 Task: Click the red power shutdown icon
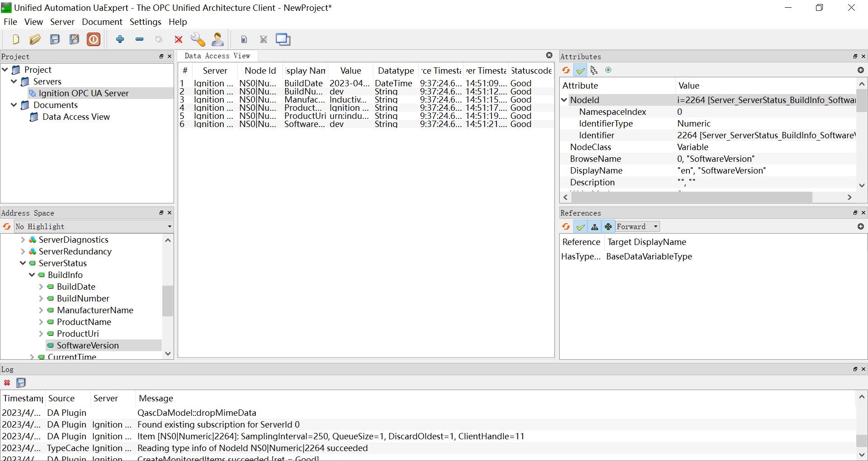[x=94, y=40]
